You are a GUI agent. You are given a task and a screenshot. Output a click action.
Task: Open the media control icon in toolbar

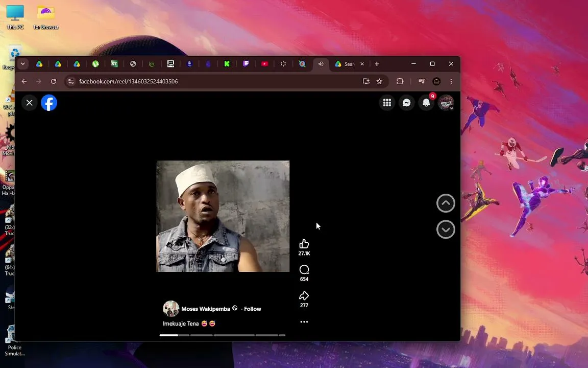[422, 81]
